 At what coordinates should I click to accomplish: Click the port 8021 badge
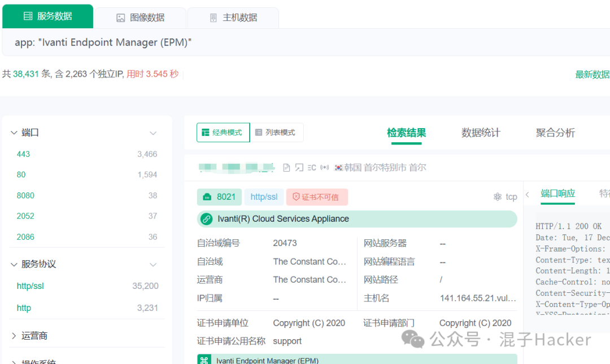(219, 197)
